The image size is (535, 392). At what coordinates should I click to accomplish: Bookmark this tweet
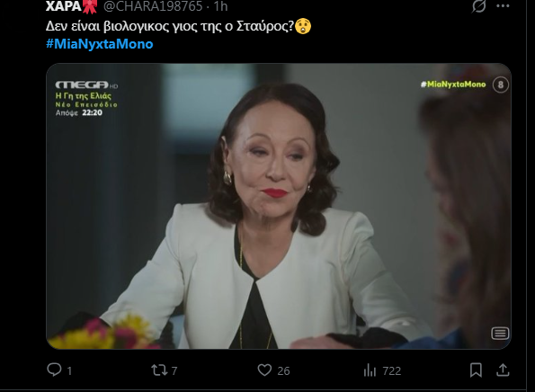point(476,370)
